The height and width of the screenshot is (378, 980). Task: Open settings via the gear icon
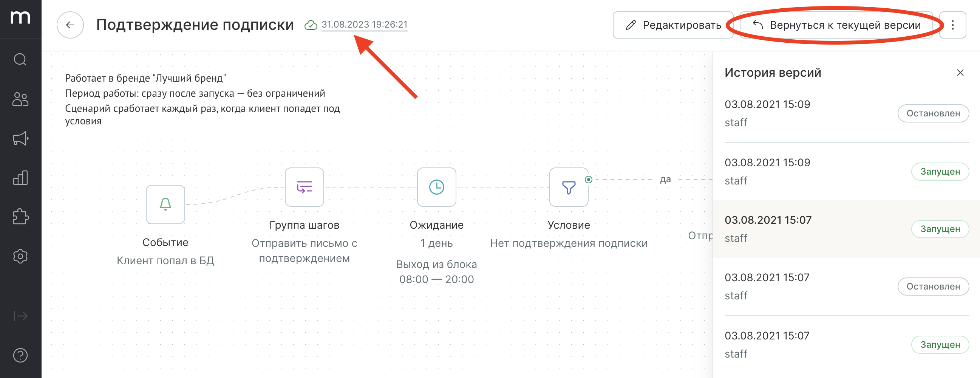20,256
